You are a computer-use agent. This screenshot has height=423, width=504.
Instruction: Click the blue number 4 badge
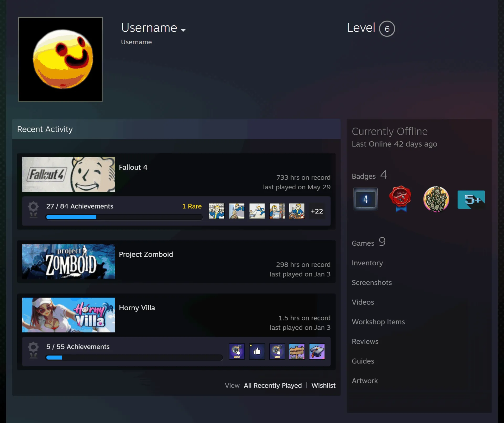click(365, 199)
